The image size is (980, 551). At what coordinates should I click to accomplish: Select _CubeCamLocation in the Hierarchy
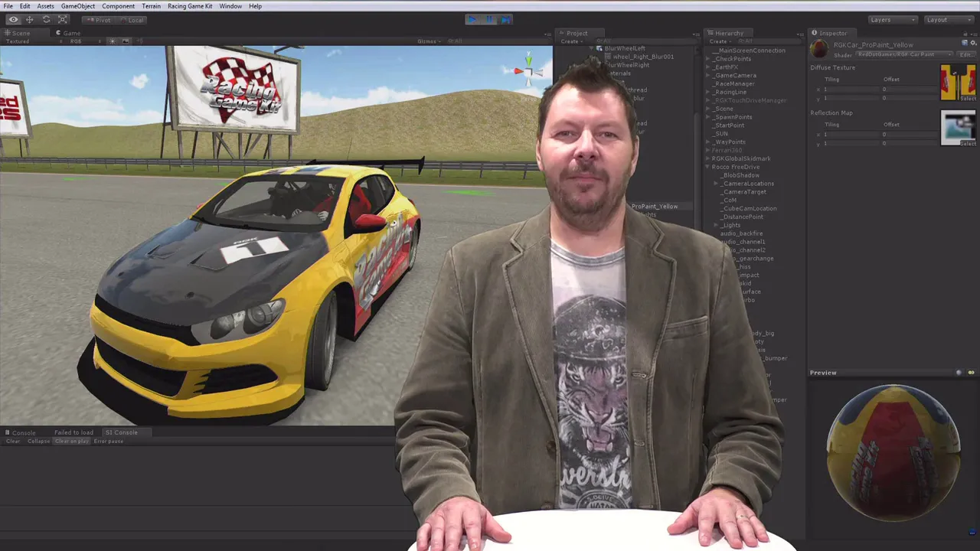point(750,208)
